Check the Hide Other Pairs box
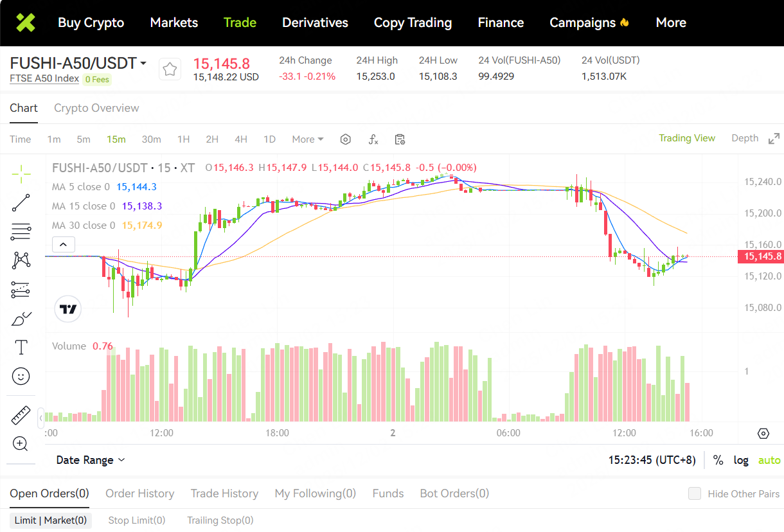Image resolution: width=784 pixels, height=532 pixels. (x=695, y=493)
